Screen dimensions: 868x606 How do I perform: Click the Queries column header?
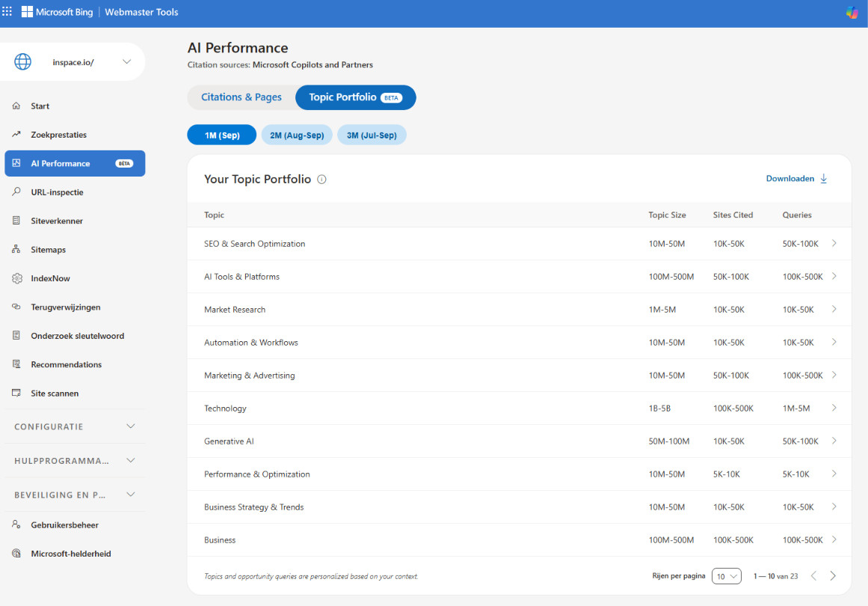pos(796,215)
